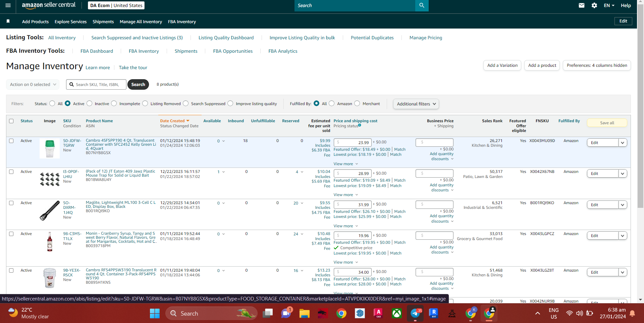
Task: Filter Fulfilled By to Merchant
Action: click(x=357, y=103)
